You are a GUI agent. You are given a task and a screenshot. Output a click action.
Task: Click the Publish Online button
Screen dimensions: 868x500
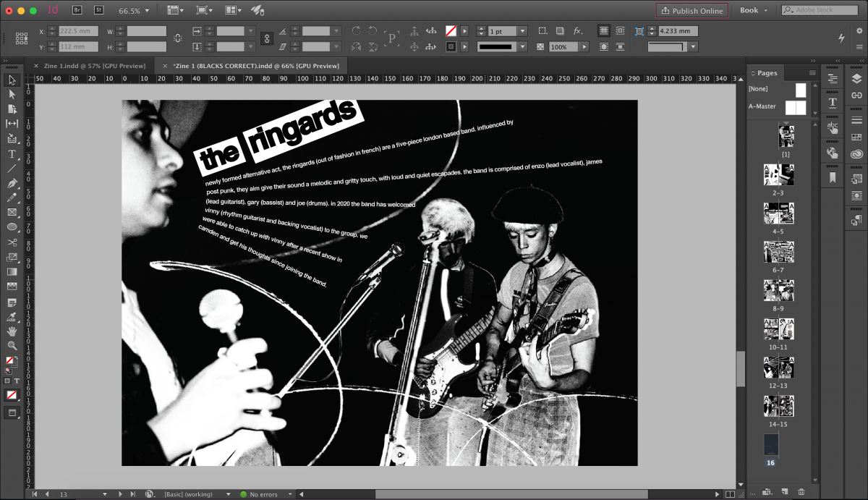[692, 11]
